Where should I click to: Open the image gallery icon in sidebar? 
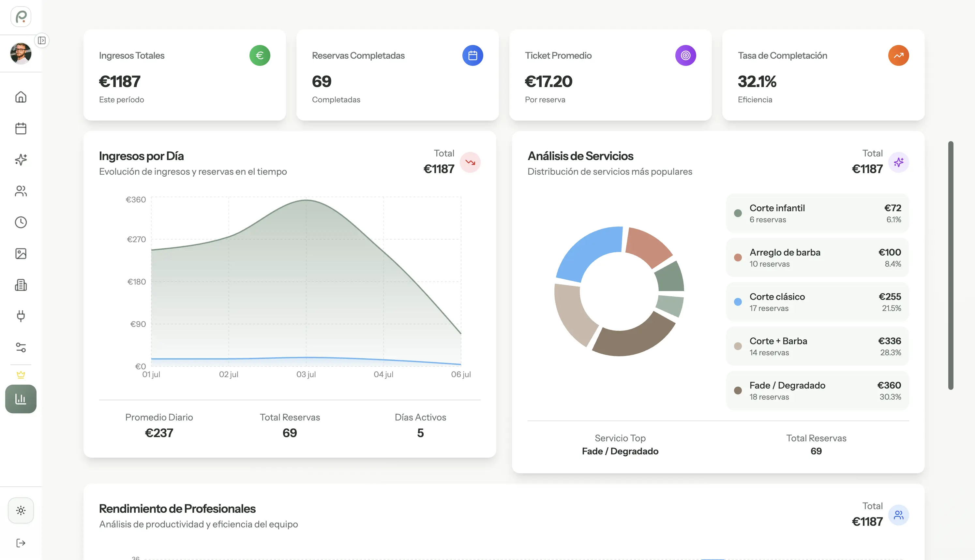pos(21,254)
